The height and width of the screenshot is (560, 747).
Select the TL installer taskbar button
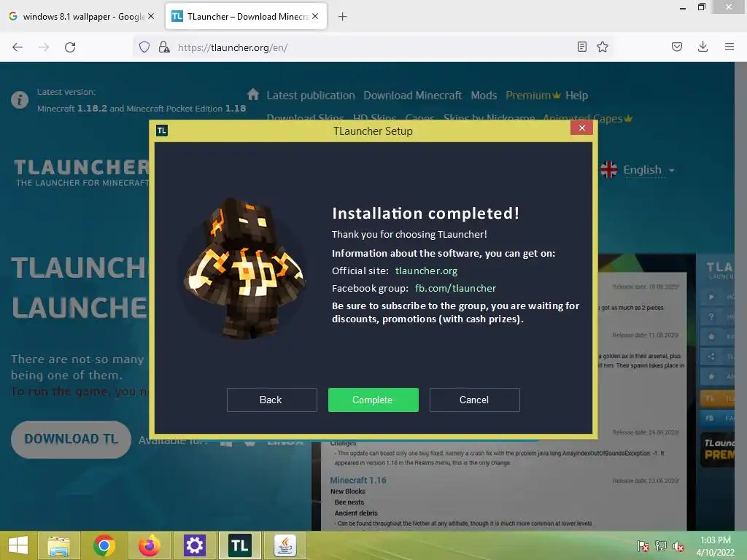[x=239, y=545]
